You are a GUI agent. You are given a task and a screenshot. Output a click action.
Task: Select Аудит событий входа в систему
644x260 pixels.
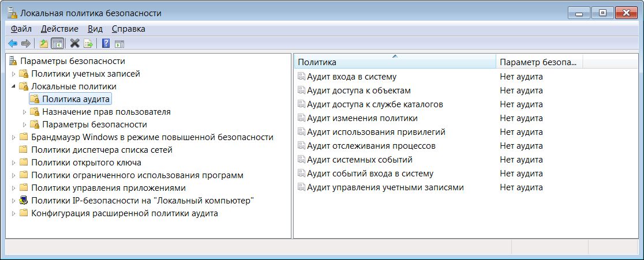click(370, 174)
